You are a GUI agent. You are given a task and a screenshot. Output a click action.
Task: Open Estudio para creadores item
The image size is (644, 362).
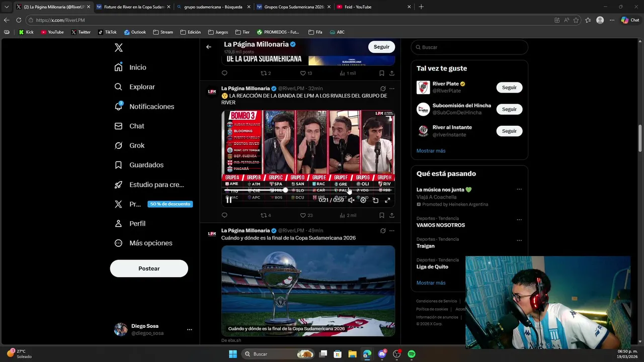149,185
